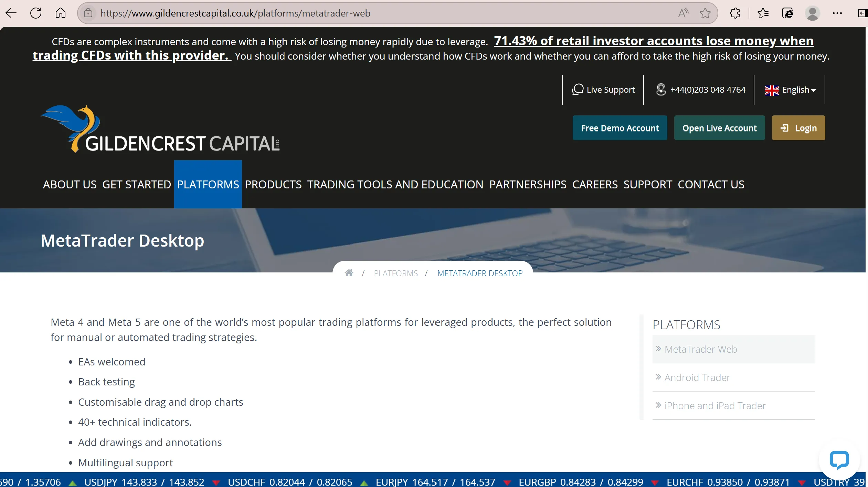
Task: Click 'Add drawings and annotations' bullet
Action: [150, 442]
